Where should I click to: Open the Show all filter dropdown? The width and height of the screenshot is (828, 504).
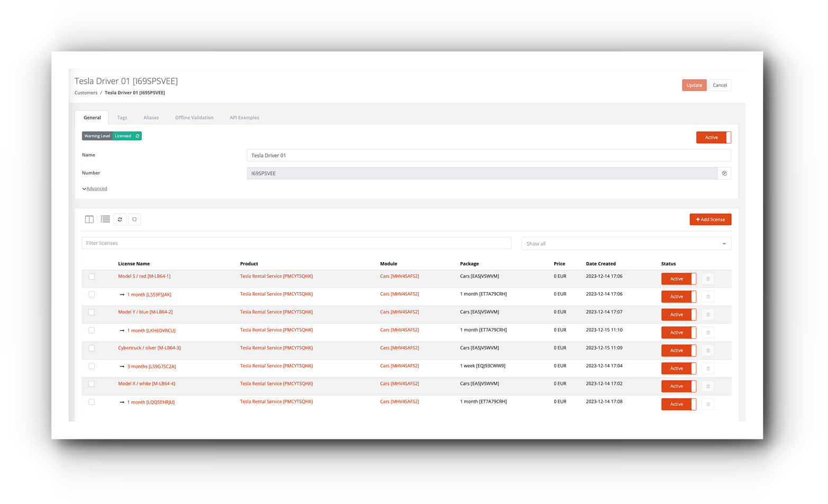(626, 244)
